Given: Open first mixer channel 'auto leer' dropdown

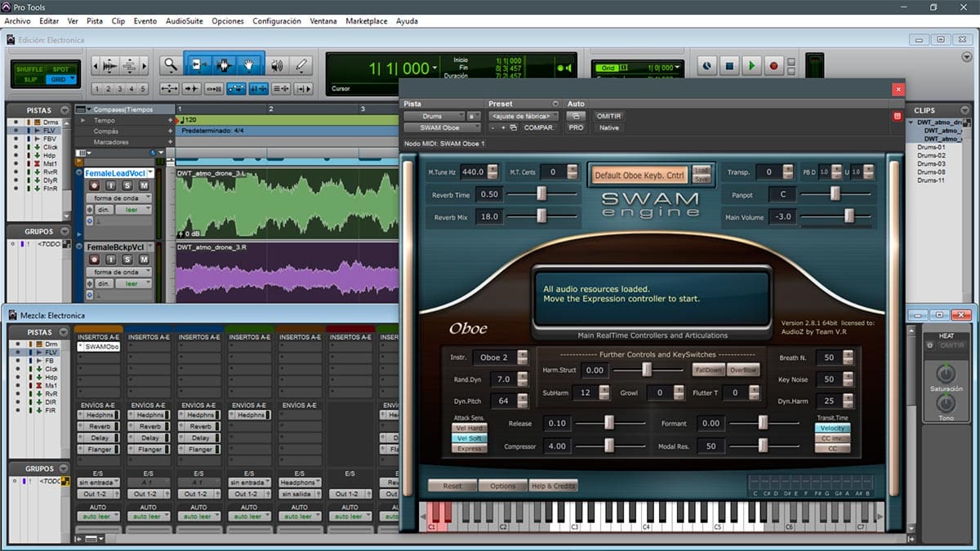Looking at the screenshot, I should 100,517.
